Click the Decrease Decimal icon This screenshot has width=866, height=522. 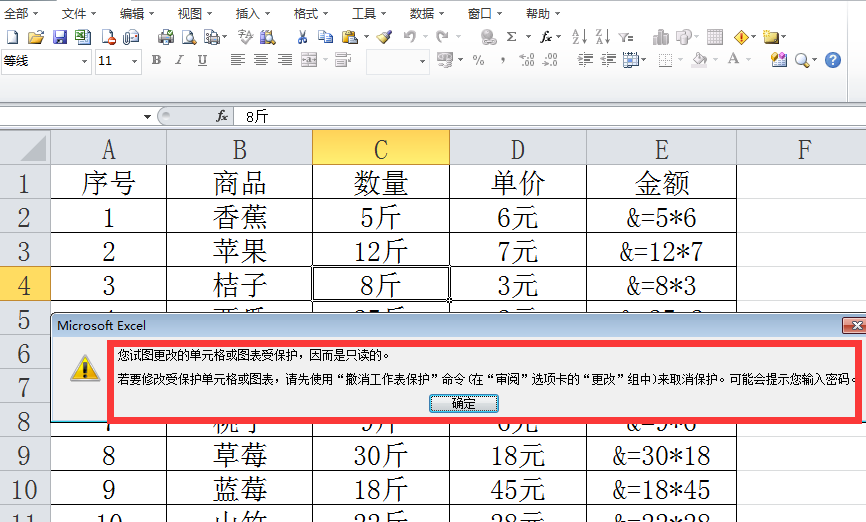[x=550, y=60]
